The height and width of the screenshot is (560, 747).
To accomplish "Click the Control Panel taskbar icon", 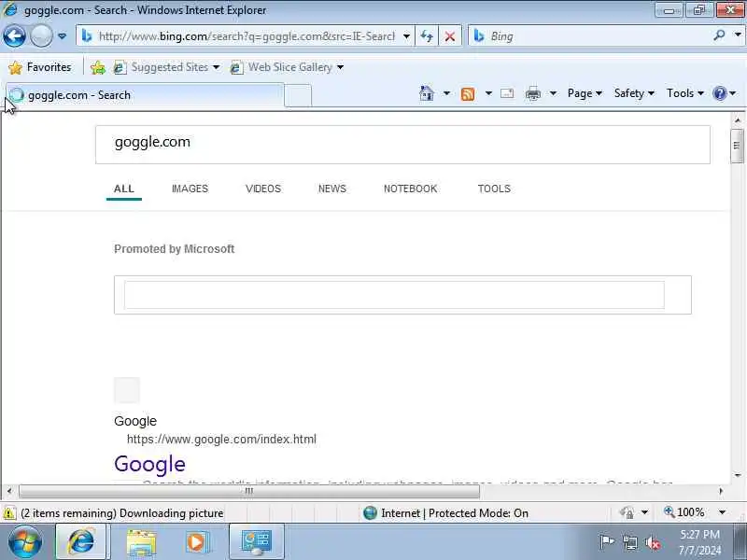I will pyautogui.click(x=257, y=541).
